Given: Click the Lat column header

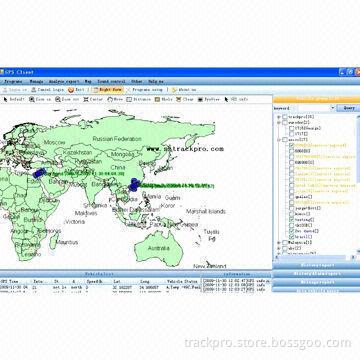Looking at the screenshot, I should pyautogui.click(x=117, y=281).
